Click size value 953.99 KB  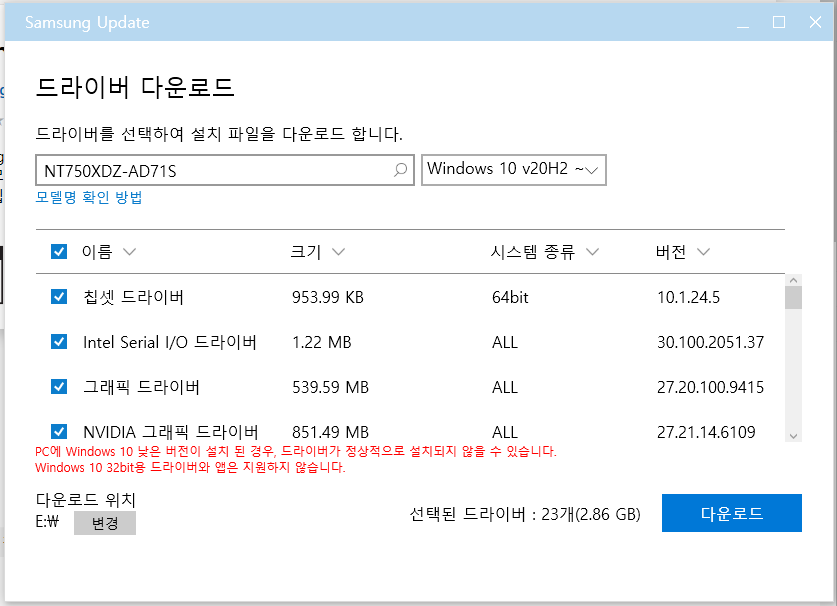point(328,297)
